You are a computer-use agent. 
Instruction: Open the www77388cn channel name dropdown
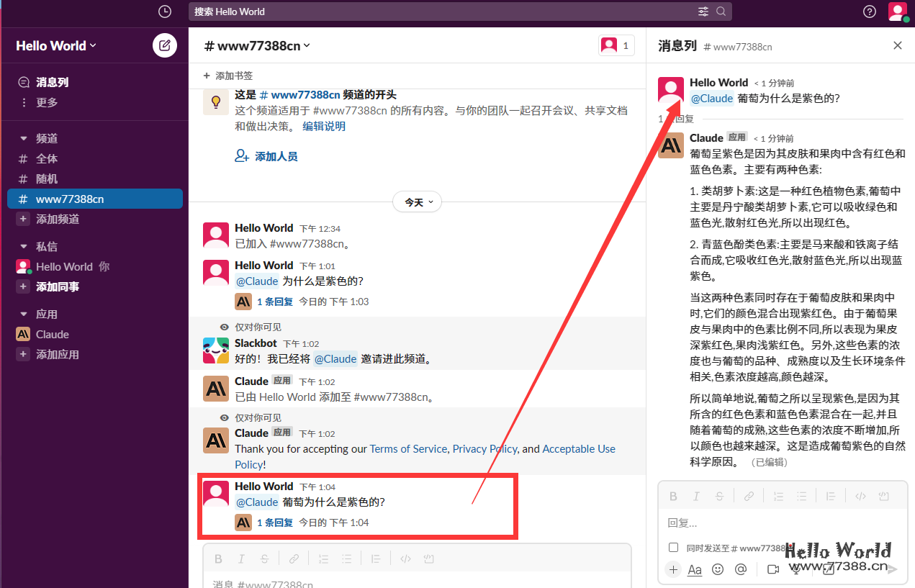[x=256, y=45]
